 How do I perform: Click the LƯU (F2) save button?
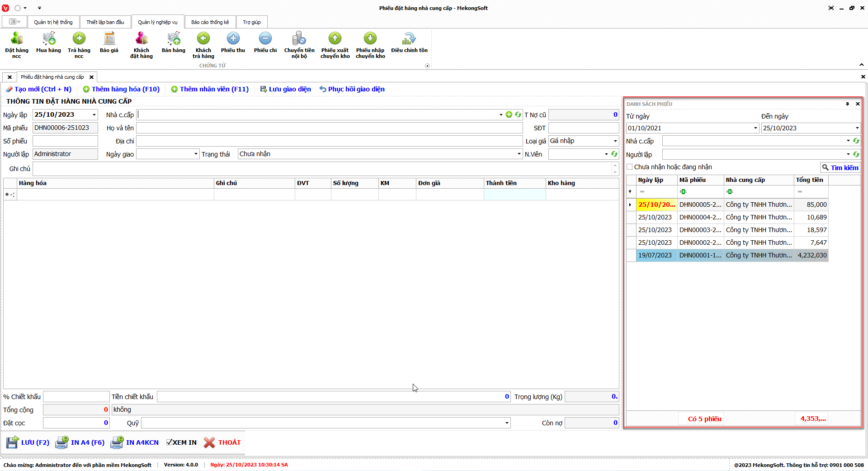[28, 442]
